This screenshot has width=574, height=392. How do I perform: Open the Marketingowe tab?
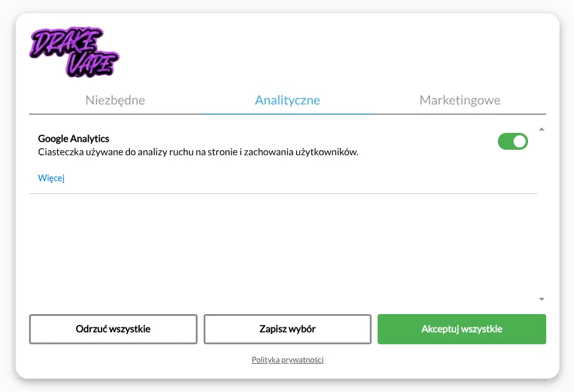tap(460, 100)
